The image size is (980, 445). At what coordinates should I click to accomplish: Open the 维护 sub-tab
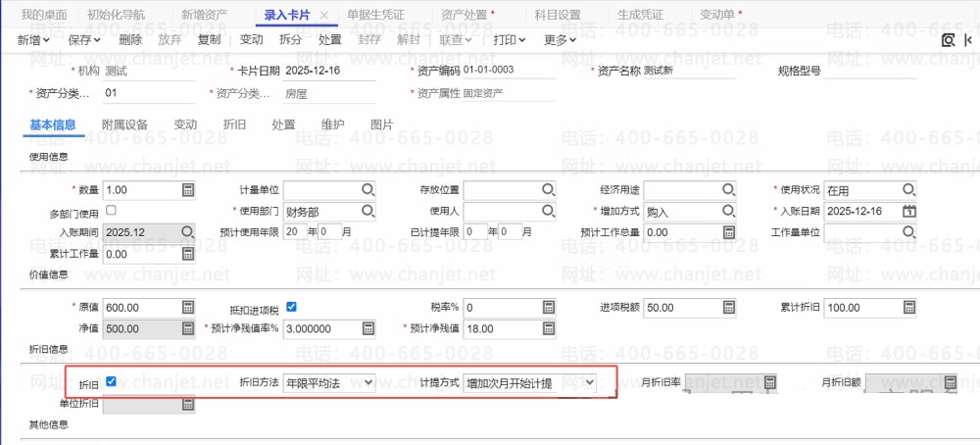(332, 124)
